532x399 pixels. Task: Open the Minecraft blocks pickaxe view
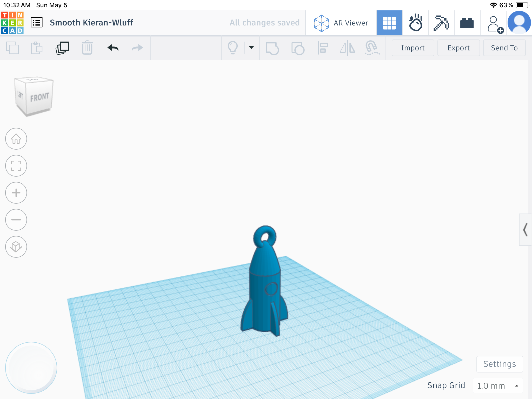tap(441, 23)
